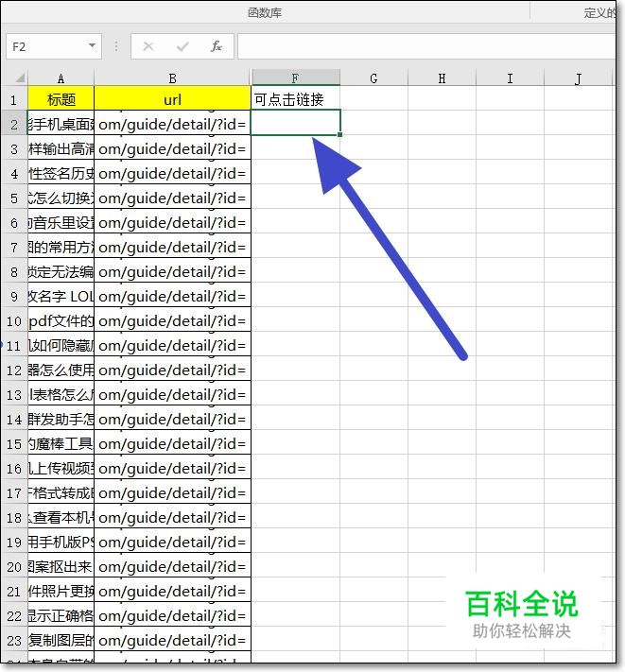
Task: Select column I header
Action: [x=510, y=78]
